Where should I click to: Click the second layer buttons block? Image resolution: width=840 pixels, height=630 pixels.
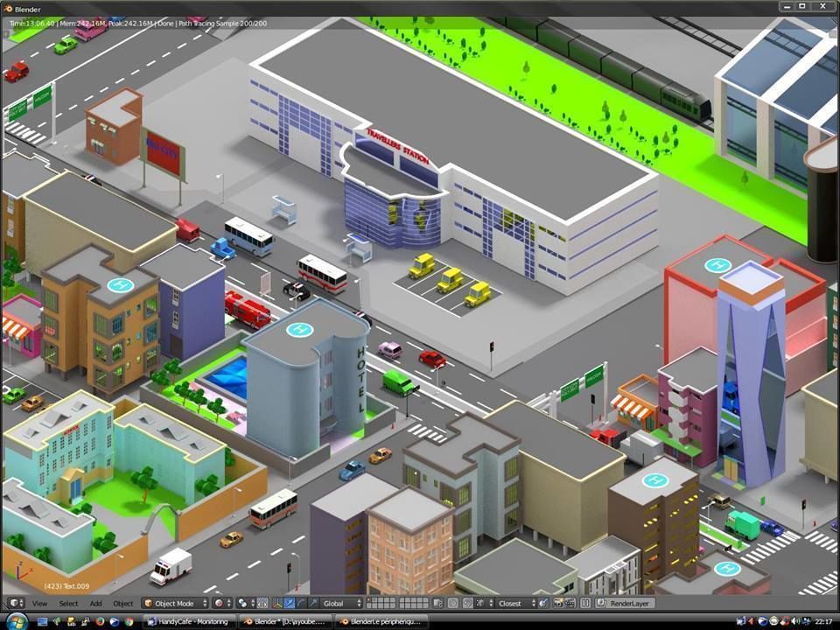413,603
